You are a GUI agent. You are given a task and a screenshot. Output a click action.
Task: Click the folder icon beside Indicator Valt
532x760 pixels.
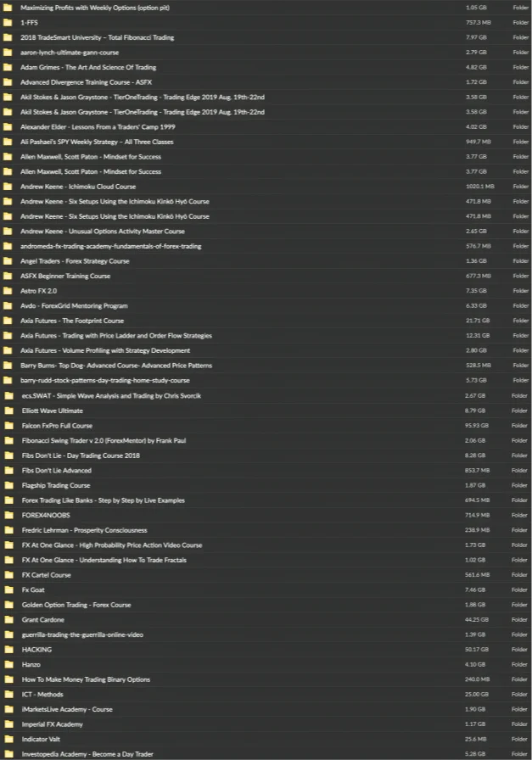click(x=8, y=739)
